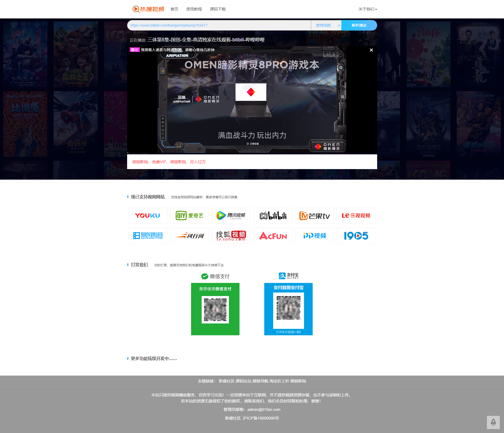The image size is (504, 433).
Task: Focus the video URL input field
Action: (x=219, y=25)
